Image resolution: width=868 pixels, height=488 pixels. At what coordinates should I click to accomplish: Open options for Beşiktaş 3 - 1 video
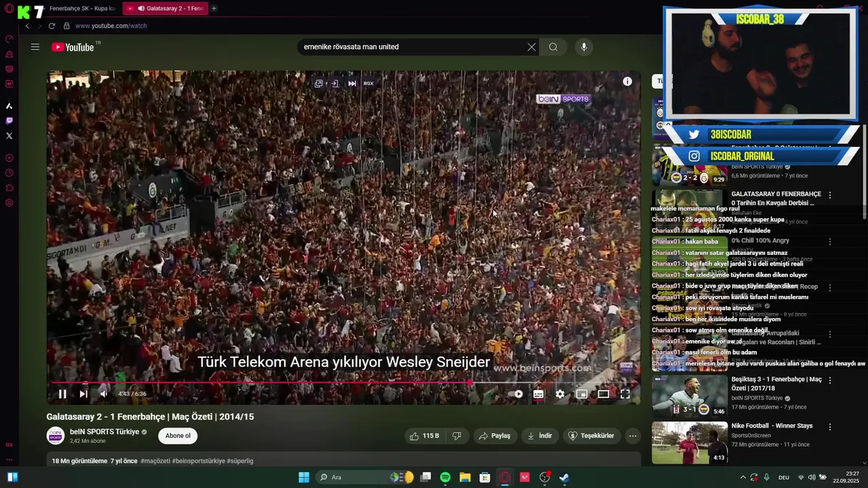829,380
